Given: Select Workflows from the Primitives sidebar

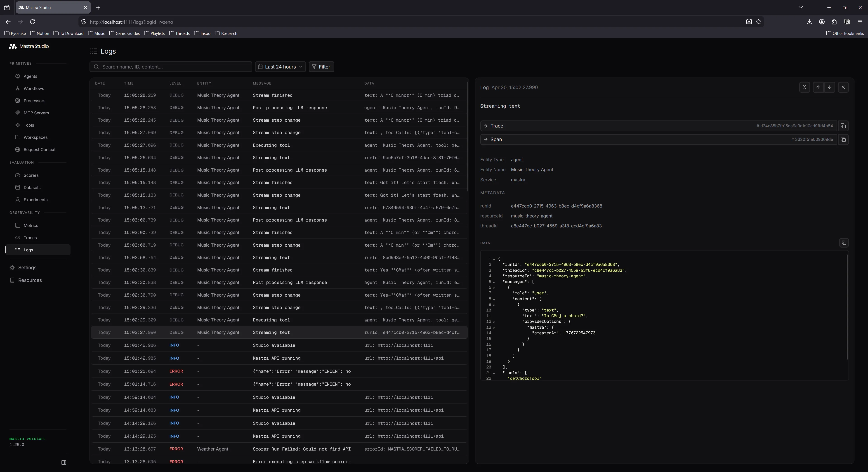Looking at the screenshot, I should [x=34, y=88].
